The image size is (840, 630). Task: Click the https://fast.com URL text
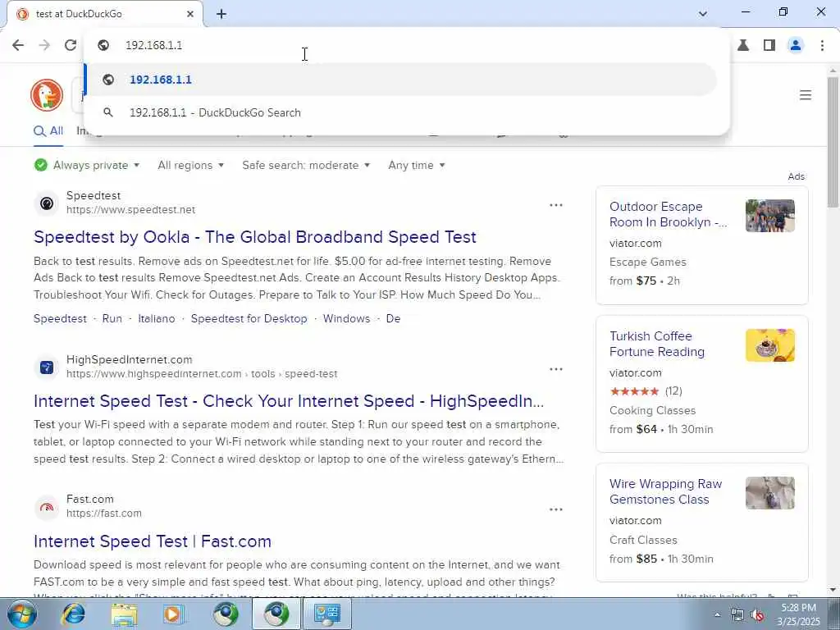pyautogui.click(x=104, y=513)
